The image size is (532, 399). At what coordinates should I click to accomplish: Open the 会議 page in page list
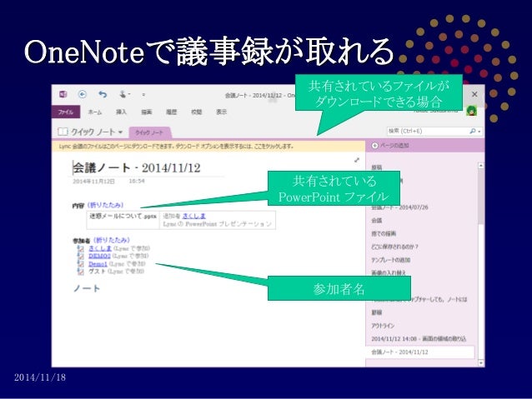pyautogui.click(x=377, y=221)
